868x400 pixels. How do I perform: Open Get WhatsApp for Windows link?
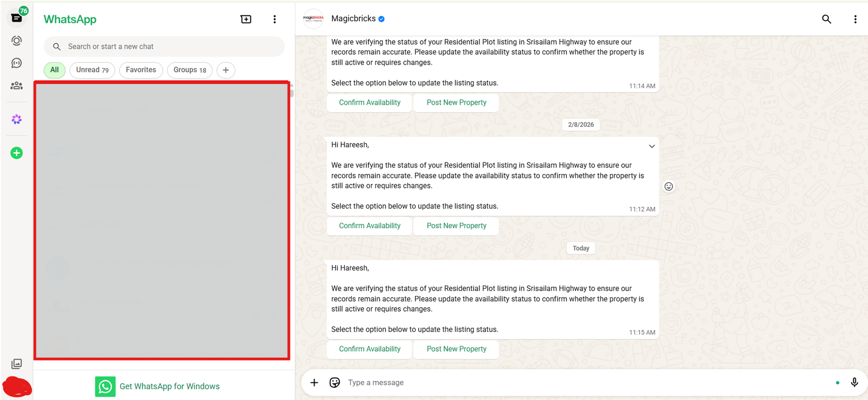(169, 386)
